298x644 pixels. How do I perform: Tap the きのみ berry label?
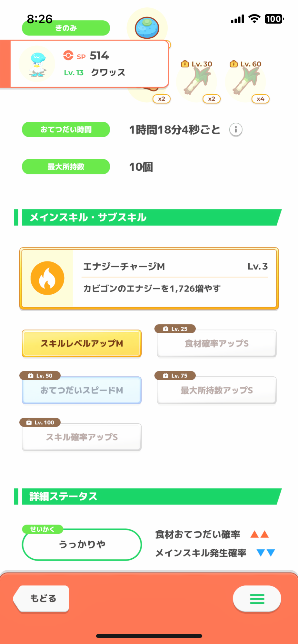(66, 28)
